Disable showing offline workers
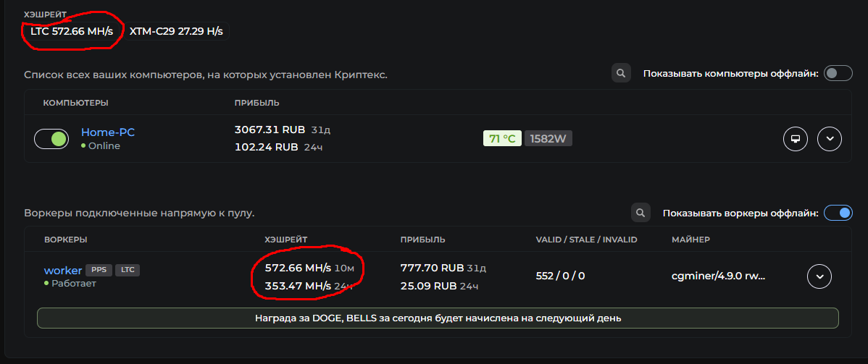This screenshot has width=868, height=364. click(838, 213)
